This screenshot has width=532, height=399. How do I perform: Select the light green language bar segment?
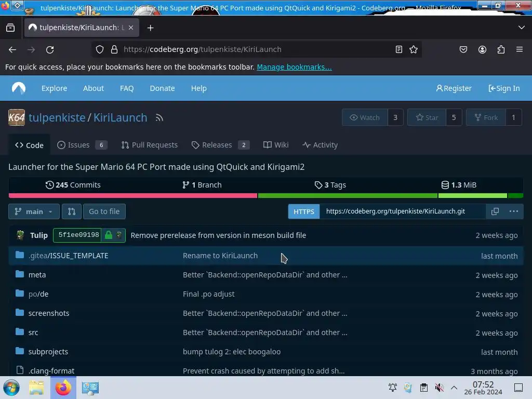click(x=473, y=196)
